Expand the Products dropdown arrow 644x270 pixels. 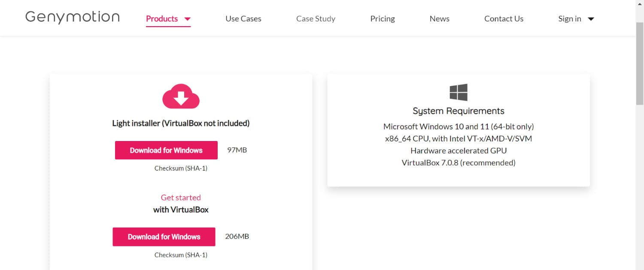coord(187,19)
